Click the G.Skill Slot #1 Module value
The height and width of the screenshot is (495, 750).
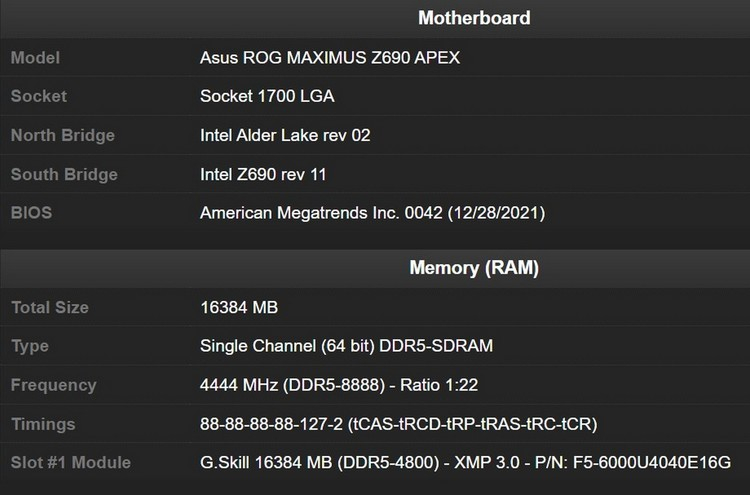click(x=465, y=463)
